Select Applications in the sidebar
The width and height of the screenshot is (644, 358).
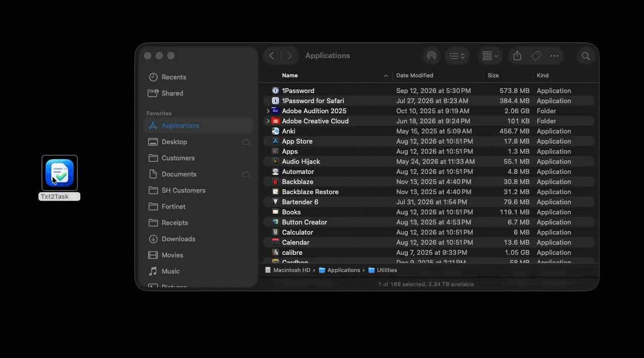click(x=198, y=125)
